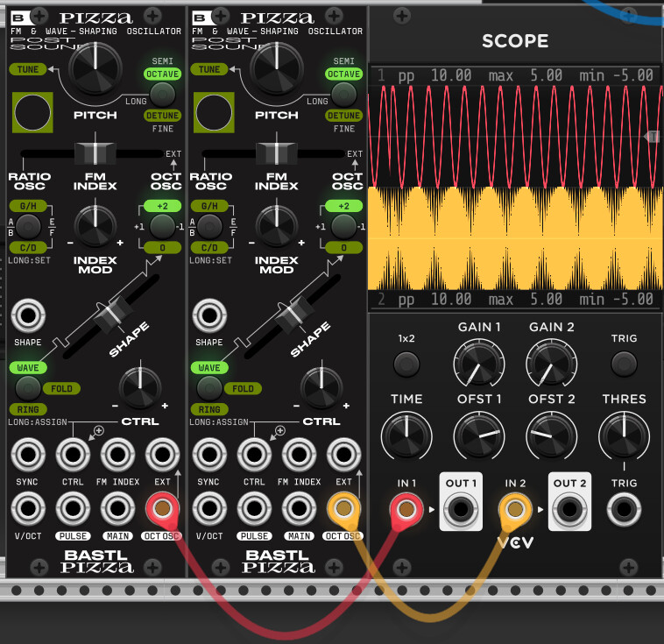Click the trigger threshold marker on scope display

pos(652,137)
